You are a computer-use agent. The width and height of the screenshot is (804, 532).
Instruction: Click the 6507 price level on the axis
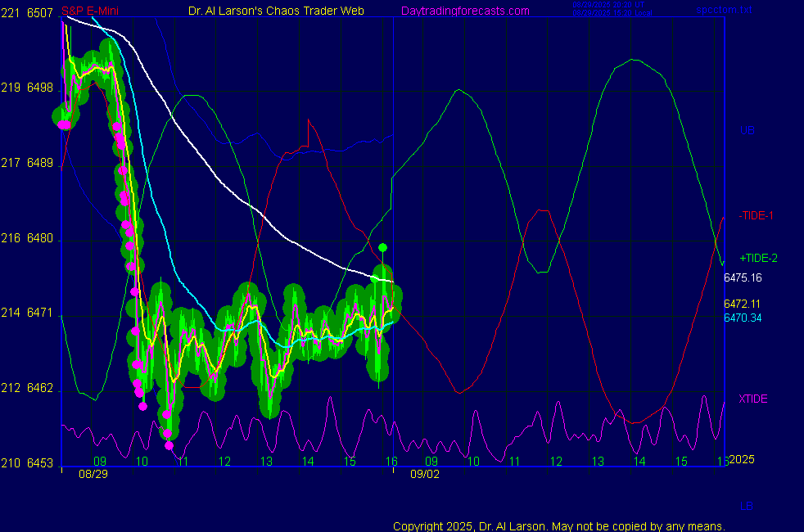pos(40,13)
